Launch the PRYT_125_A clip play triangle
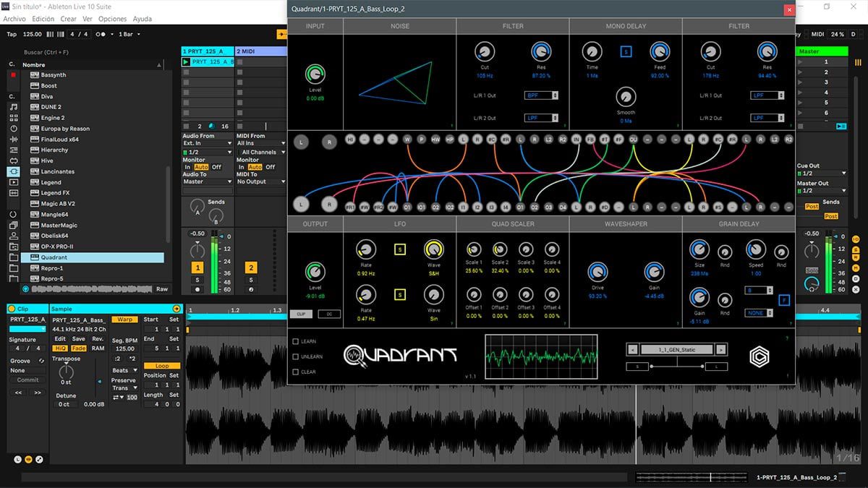 [186, 62]
